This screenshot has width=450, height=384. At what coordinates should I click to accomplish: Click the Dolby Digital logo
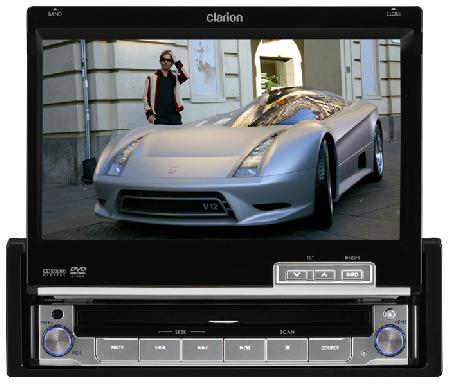(x=54, y=272)
